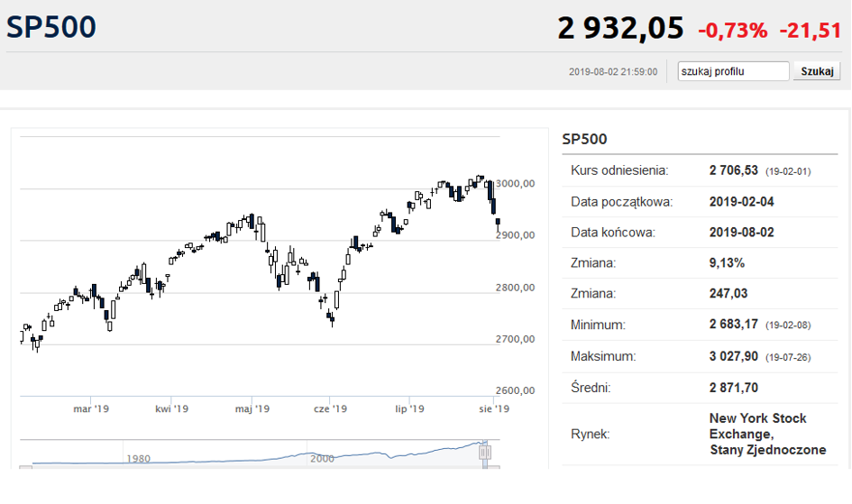Click the -0,73% percent change value
This screenshot has width=852, height=504.
tap(732, 31)
